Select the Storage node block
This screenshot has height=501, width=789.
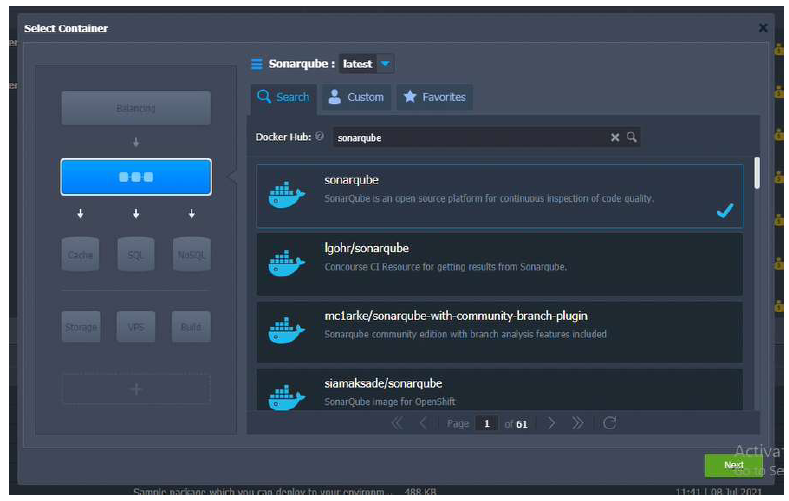[x=81, y=327]
